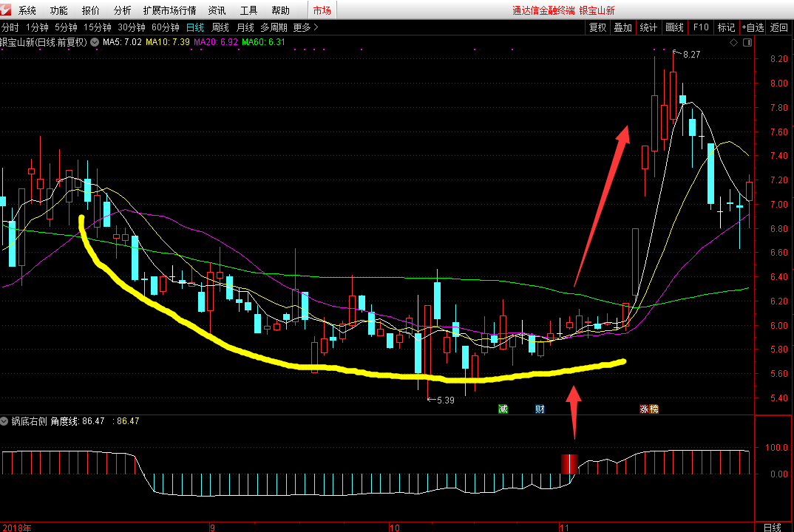Click the red app logo icon

pos(5,10)
